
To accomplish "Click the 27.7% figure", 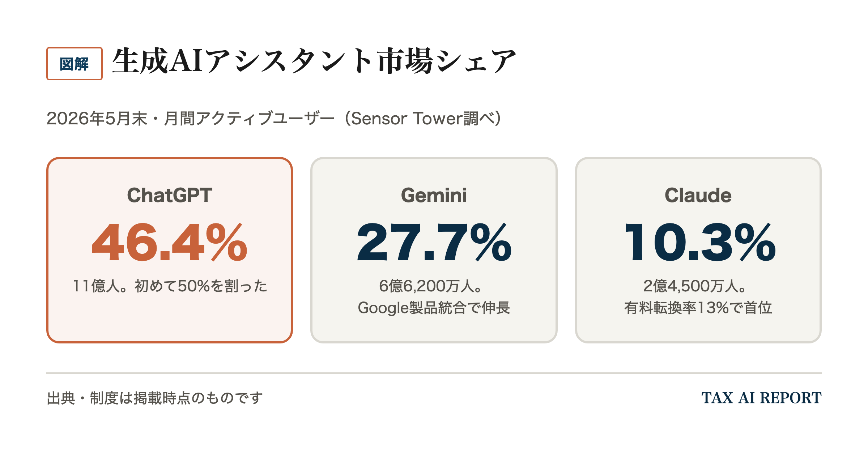I will [434, 242].
